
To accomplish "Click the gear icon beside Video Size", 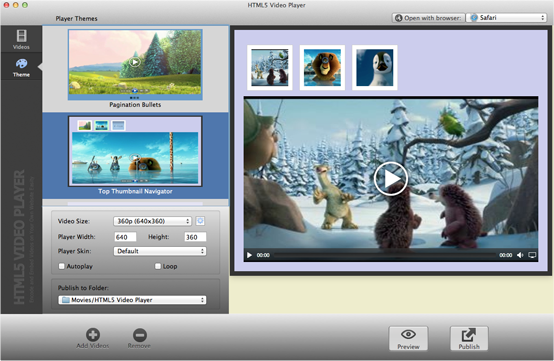I will [200, 221].
